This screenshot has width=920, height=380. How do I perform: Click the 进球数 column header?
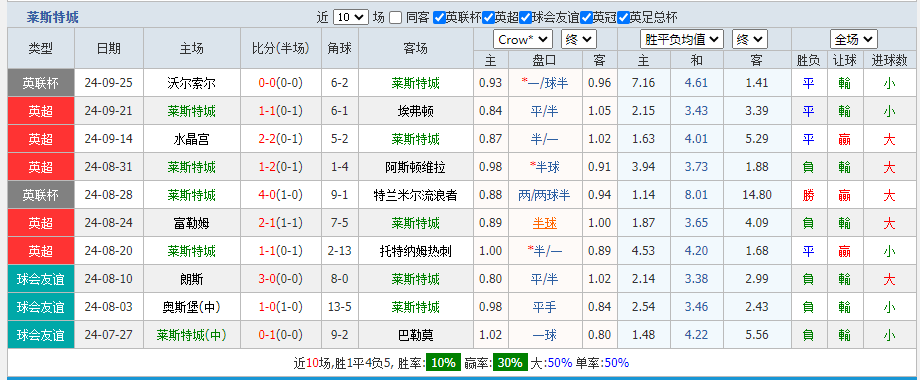tap(889, 60)
